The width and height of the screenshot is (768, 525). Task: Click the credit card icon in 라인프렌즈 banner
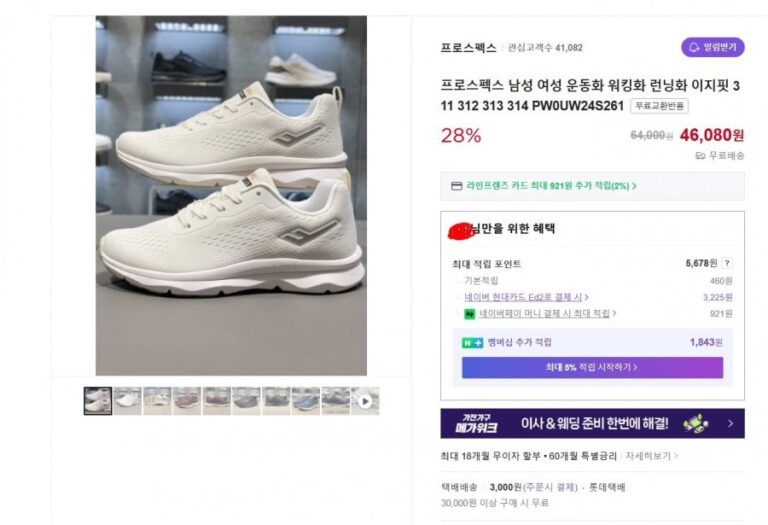tap(456, 186)
